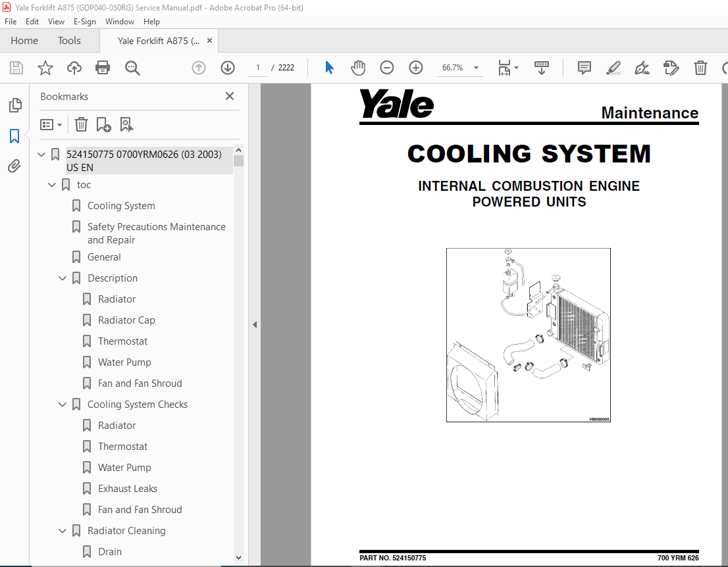Collapse Radiator Cleaning bookmark group
The height and width of the screenshot is (567, 728).
[x=63, y=531]
